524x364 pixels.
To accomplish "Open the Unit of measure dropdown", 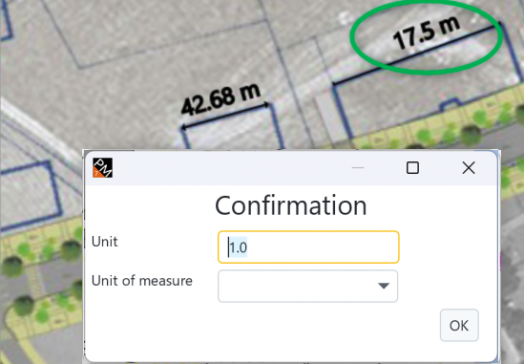I will pos(307,286).
